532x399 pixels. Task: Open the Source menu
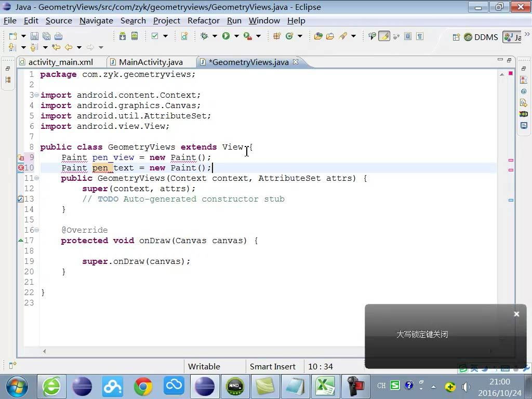pyautogui.click(x=59, y=21)
